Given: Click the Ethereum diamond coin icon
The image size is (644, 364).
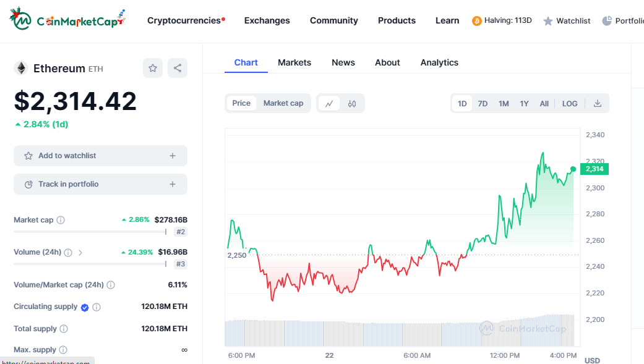Looking at the screenshot, I should (x=21, y=68).
